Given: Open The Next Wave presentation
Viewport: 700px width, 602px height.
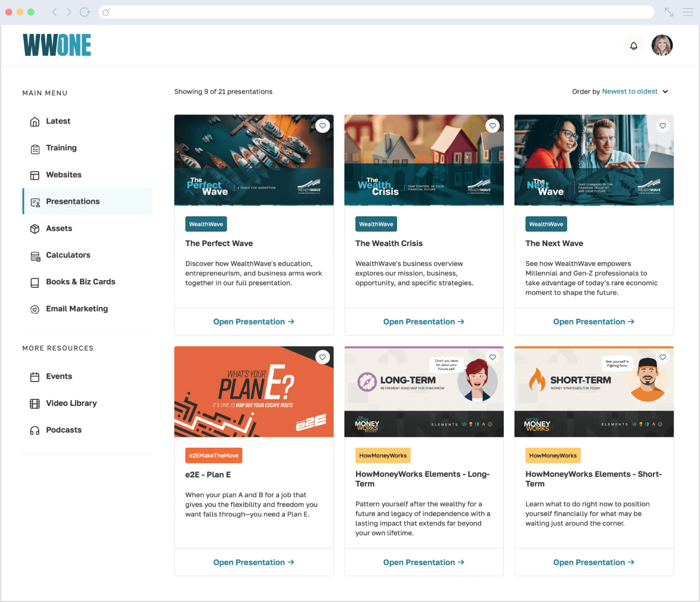Looking at the screenshot, I should click(x=593, y=321).
